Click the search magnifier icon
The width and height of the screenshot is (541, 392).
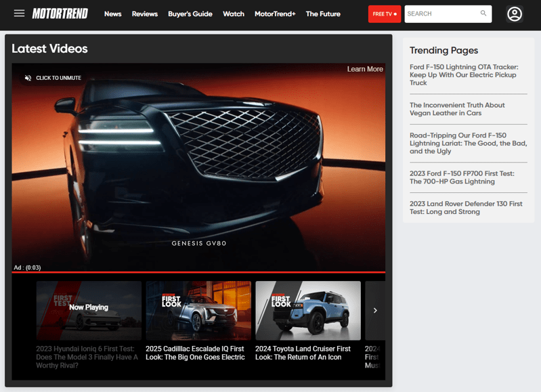click(483, 13)
